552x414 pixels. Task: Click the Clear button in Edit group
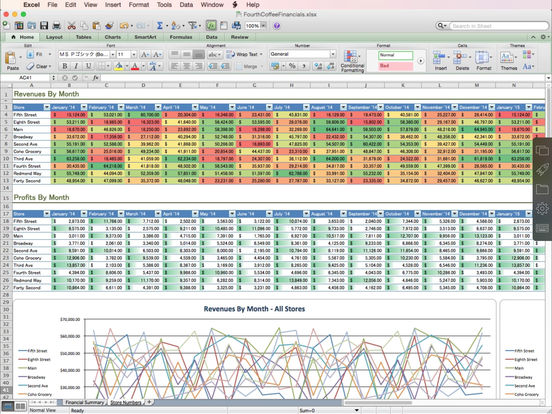coord(39,66)
